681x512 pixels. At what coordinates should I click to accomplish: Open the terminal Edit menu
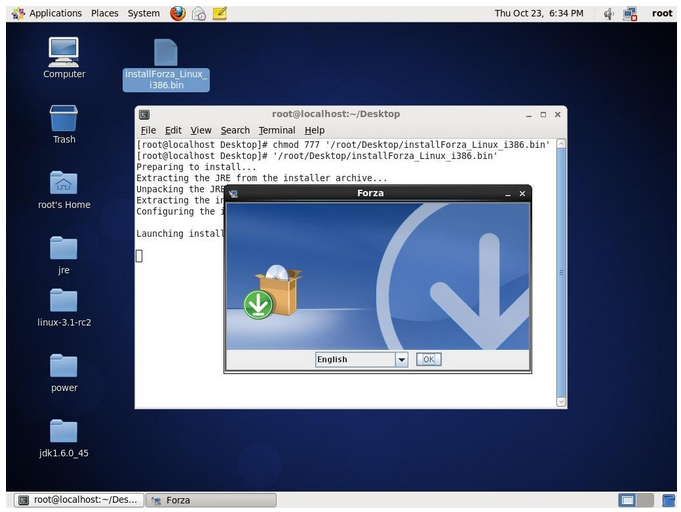pyautogui.click(x=173, y=130)
